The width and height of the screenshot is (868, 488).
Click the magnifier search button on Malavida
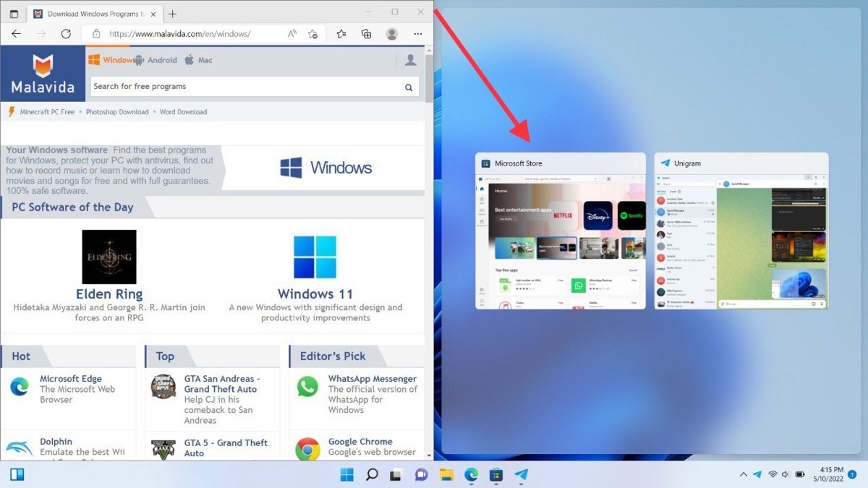coord(409,87)
